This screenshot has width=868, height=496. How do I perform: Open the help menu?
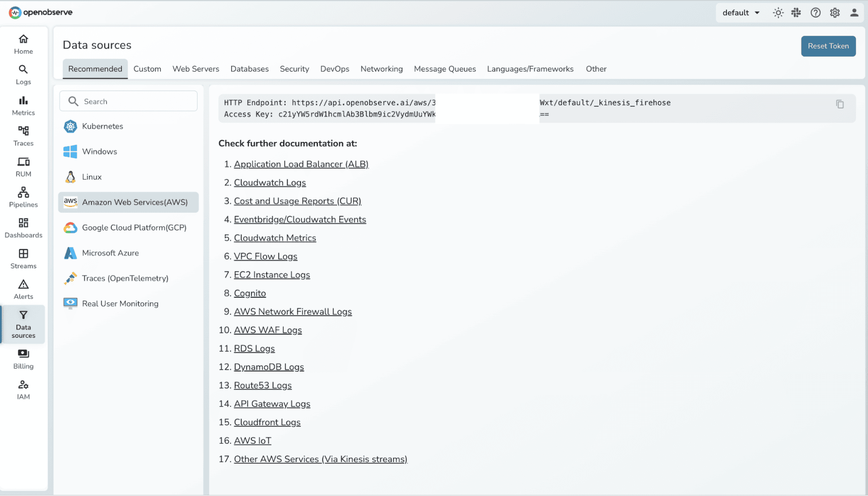click(815, 13)
